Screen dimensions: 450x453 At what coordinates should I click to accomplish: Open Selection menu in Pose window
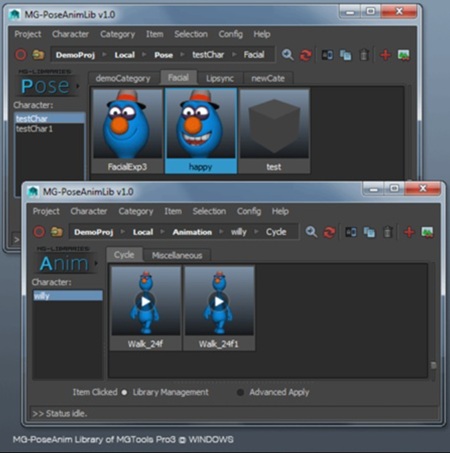[x=191, y=34]
